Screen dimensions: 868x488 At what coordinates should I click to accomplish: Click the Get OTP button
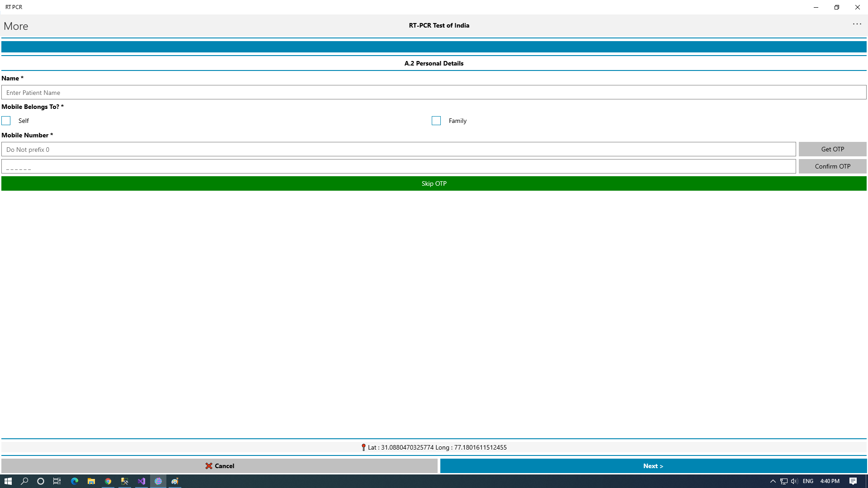tap(832, 149)
